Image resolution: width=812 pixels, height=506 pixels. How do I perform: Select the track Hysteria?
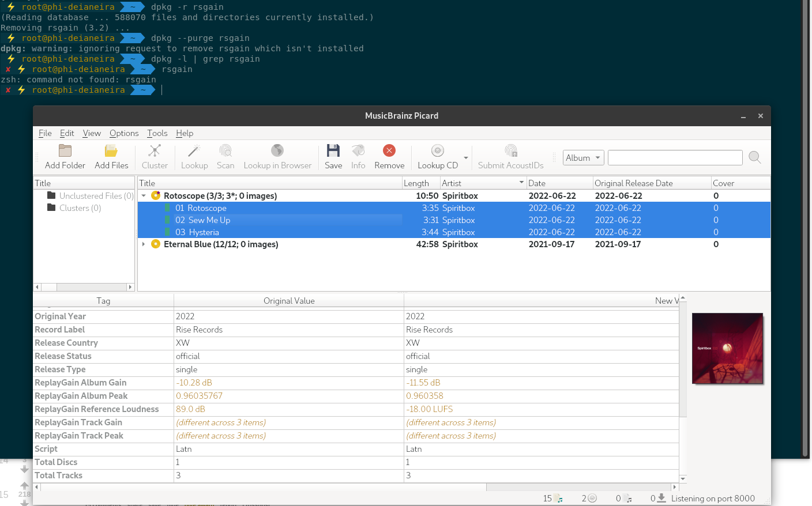pos(204,232)
